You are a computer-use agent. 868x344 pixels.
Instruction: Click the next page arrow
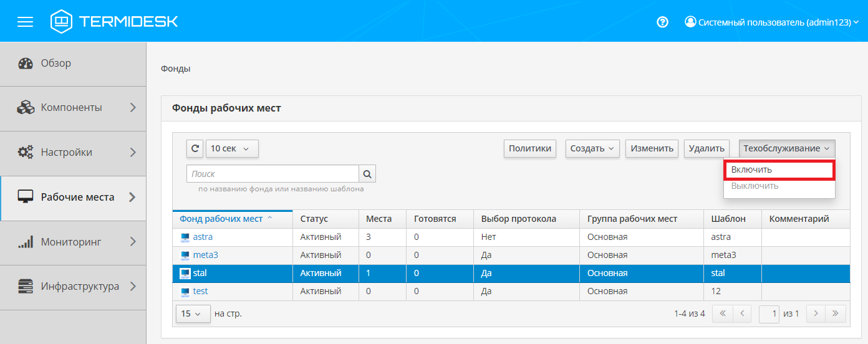coord(816,314)
